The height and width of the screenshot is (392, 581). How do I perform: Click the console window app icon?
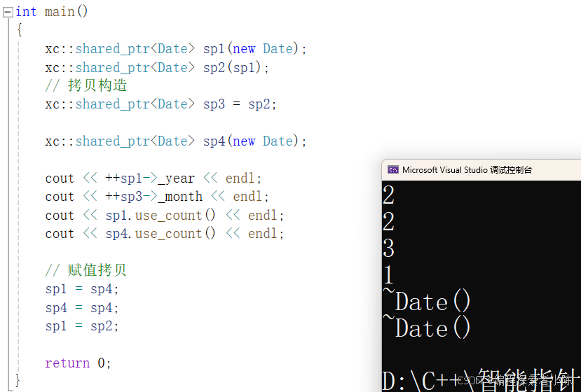point(392,170)
